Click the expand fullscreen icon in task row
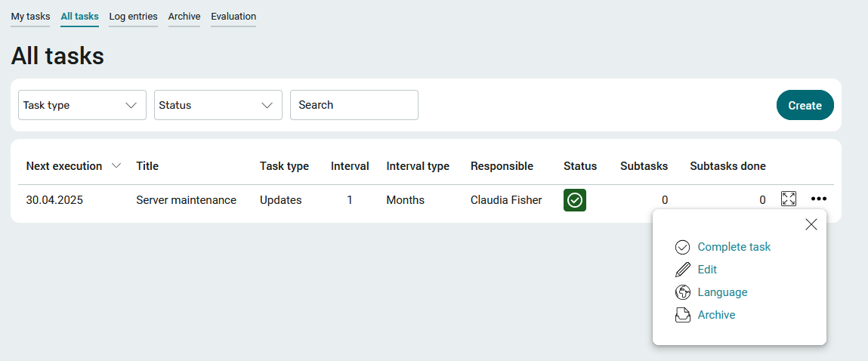Viewport: 868px width, 361px height. pyautogui.click(x=788, y=199)
